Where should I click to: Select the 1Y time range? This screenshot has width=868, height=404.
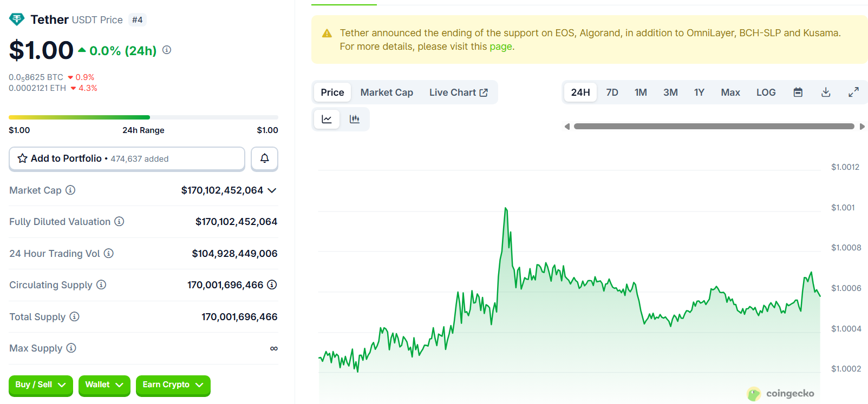pos(699,92)
